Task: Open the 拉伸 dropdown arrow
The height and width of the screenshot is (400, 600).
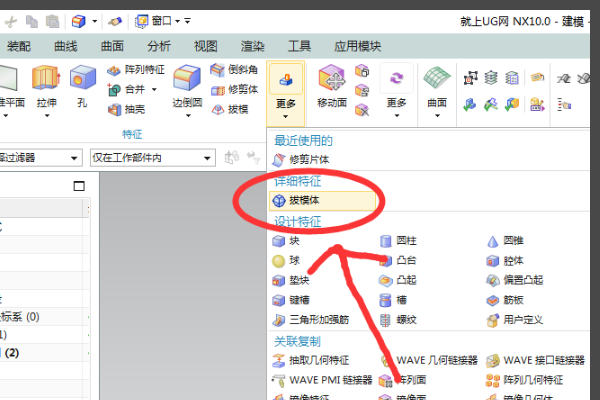Action: pos(47,115)
